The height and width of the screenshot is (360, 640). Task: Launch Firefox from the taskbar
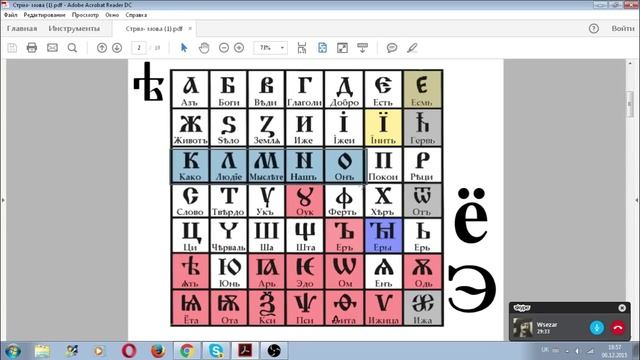point(158,351)
